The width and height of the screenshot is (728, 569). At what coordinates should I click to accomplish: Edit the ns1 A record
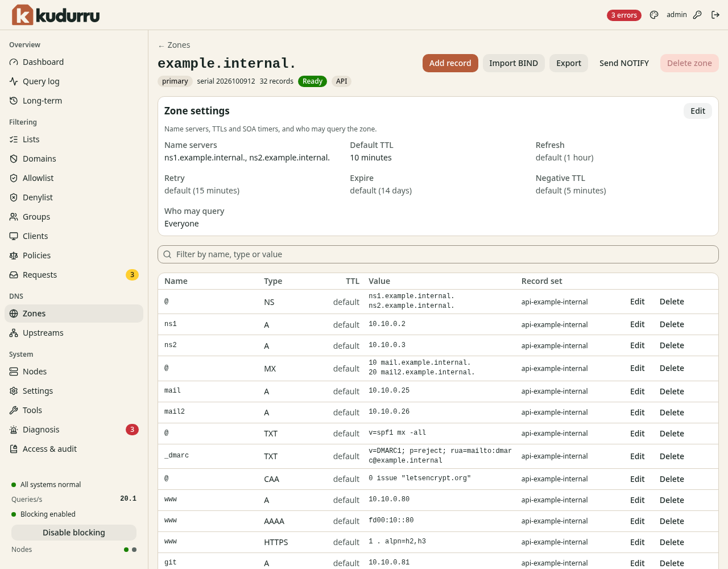[637, 324]
